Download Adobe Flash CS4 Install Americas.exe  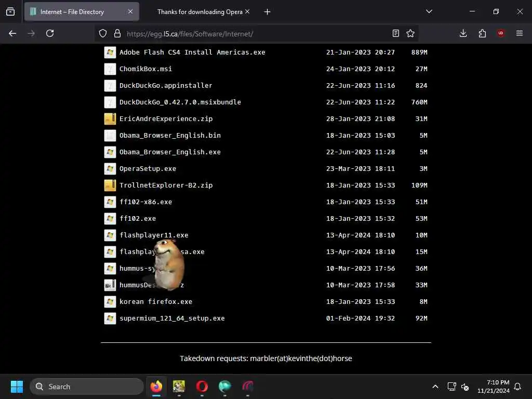(192, 52)
